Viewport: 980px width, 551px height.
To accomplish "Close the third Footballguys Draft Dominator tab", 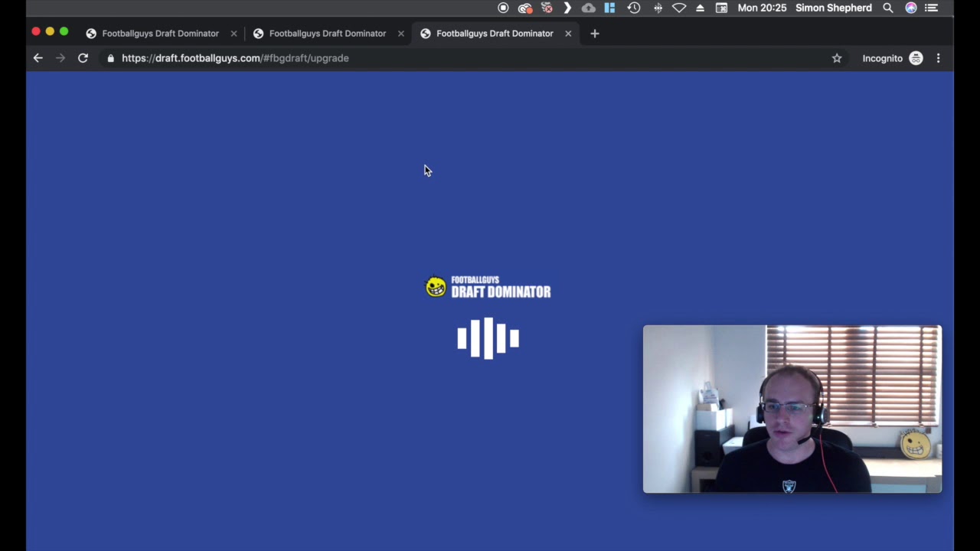I will (x=568, y=34).
